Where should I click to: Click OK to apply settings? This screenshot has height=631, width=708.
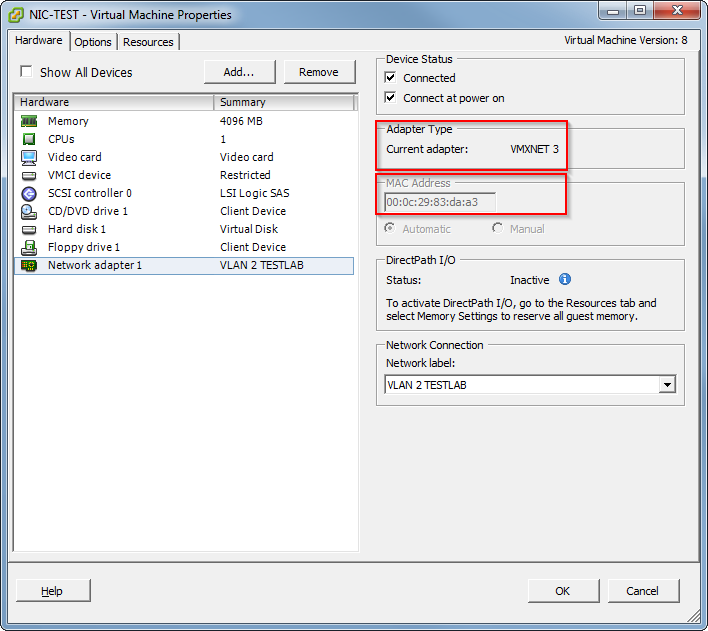(562, 591)
